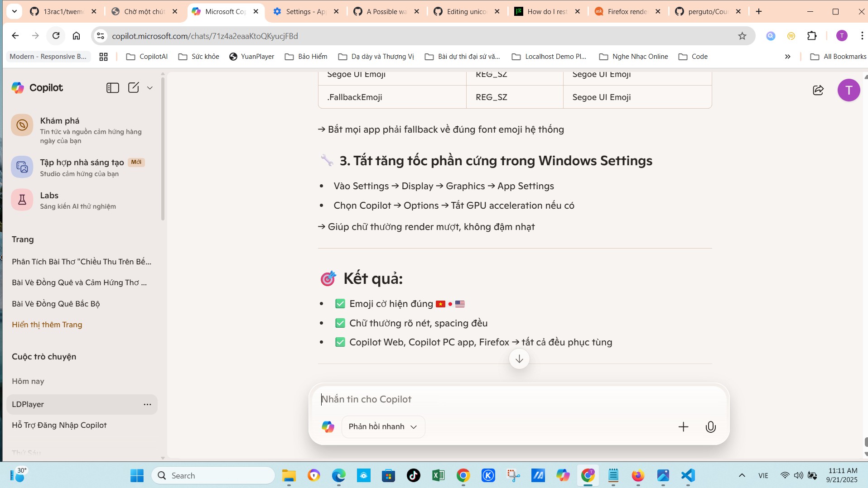Image resolution: width=868 pixels, height=488 pixels.
Task: Open a new browser tab
Action: pyautogui.click(x=759, y=11)
